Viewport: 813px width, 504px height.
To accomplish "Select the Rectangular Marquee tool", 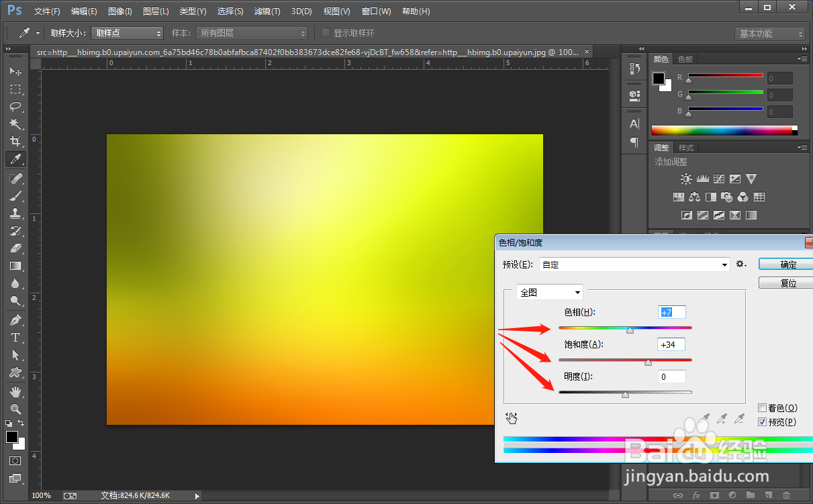I will point(15,89).
